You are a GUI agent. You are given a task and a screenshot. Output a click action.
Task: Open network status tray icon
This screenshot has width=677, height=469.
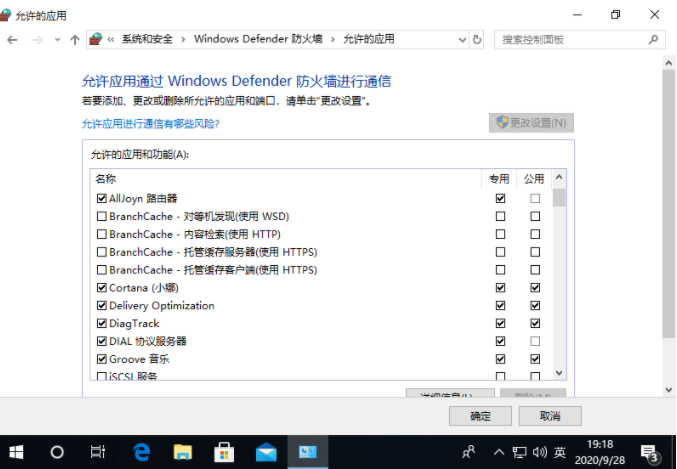[x=519, y=452]
